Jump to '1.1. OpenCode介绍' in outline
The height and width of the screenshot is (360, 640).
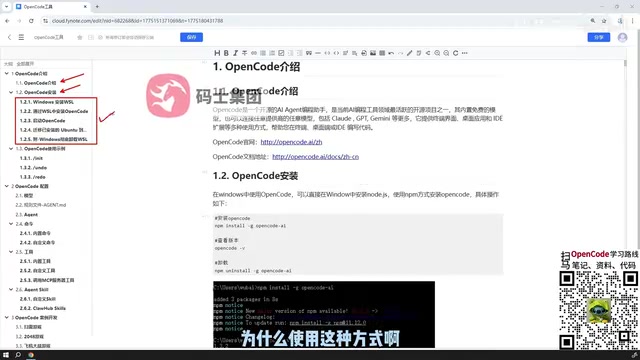(x=36, y=83)
